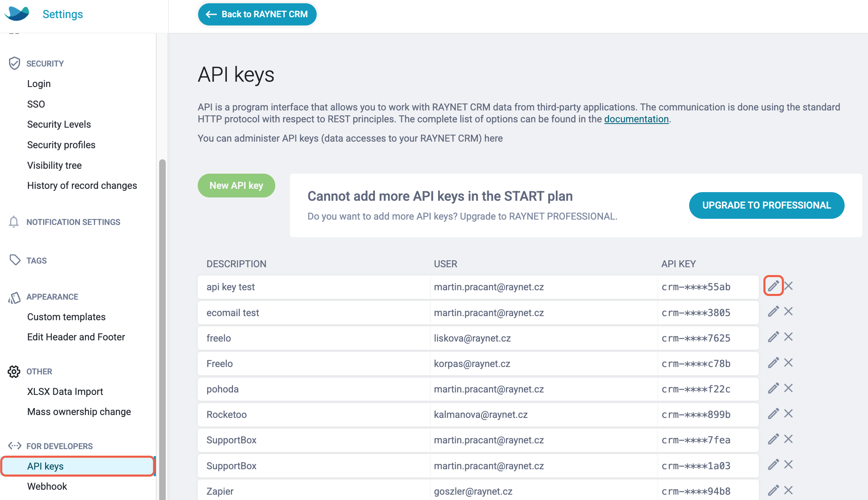Image resolution: width=868 pixels, height=500 pixels.
Task: Open Security profiles page
Action: point(61,145)
